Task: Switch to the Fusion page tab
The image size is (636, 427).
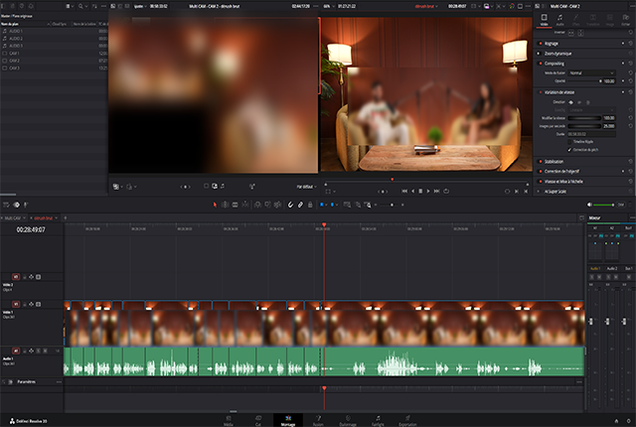Action: pos(319,419)
